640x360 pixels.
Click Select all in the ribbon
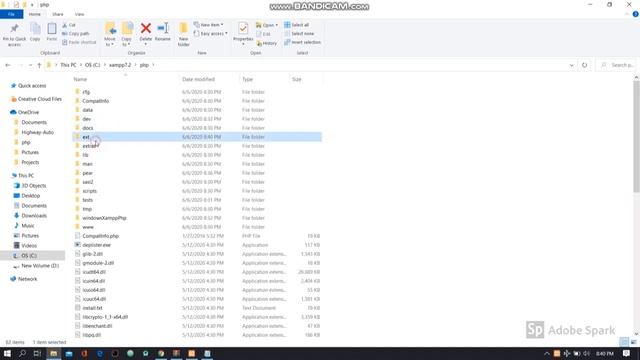coord(297,25)
